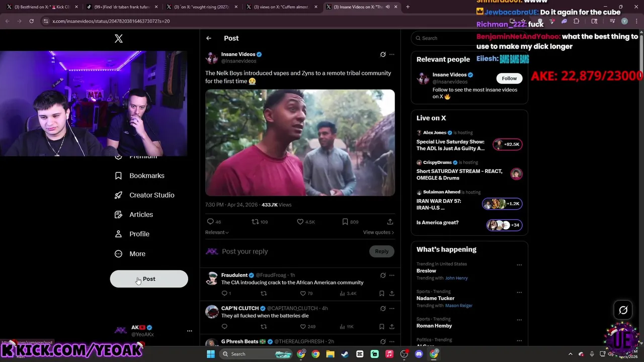Share the main post

390,222
